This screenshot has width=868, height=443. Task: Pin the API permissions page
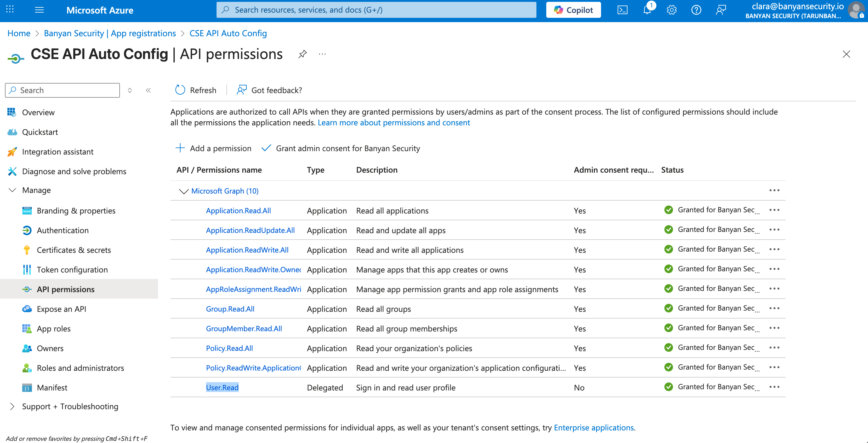302,54
